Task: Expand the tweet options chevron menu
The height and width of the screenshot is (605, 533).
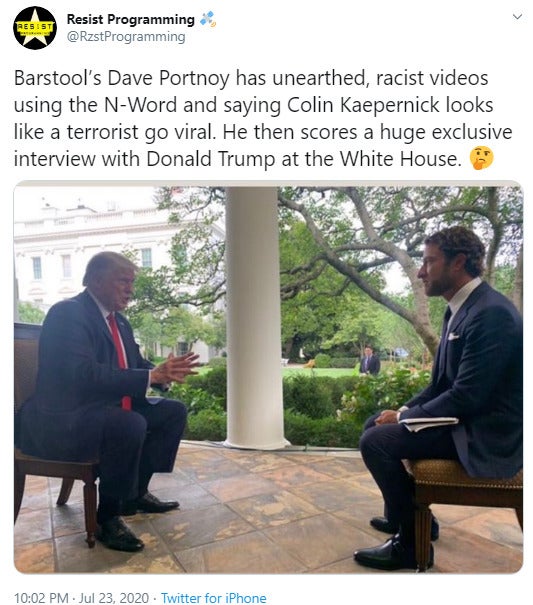Action: [517, 17]
